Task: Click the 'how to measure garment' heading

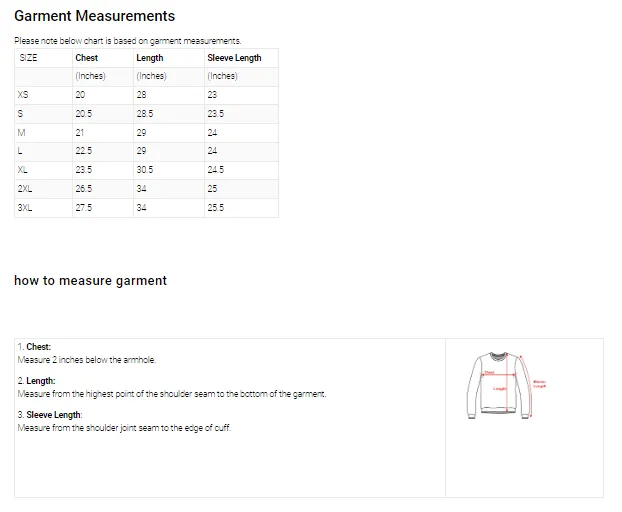Action: pos(90,281)
